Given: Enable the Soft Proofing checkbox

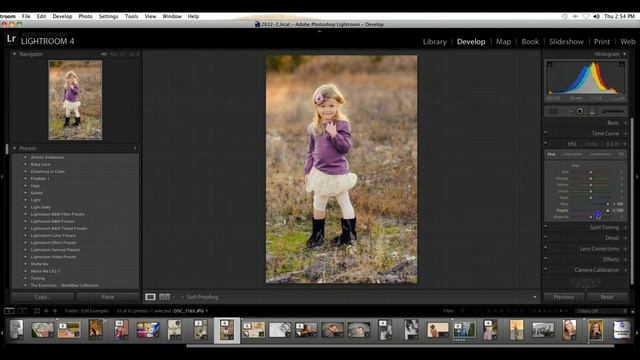Looking at the screenshot, I should pyautogui.click(x=182, y=297).
